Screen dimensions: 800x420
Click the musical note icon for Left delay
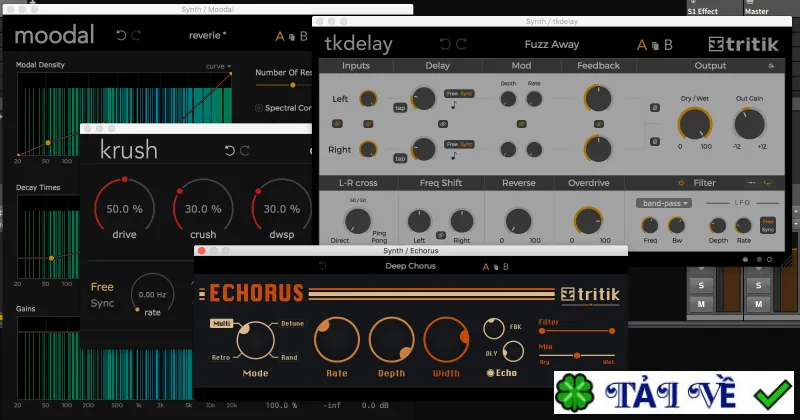coord(454,105)
